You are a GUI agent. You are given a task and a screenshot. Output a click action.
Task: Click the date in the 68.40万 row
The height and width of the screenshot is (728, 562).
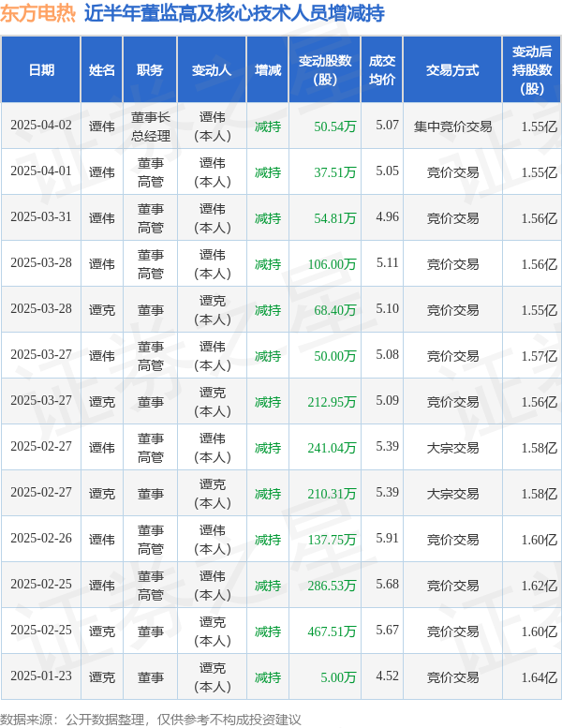[41, 309]
